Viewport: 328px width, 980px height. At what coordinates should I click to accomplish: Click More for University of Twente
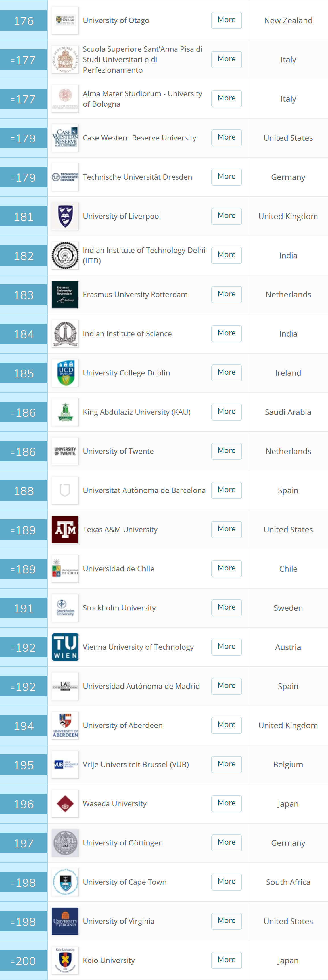[x=226, y=451]
